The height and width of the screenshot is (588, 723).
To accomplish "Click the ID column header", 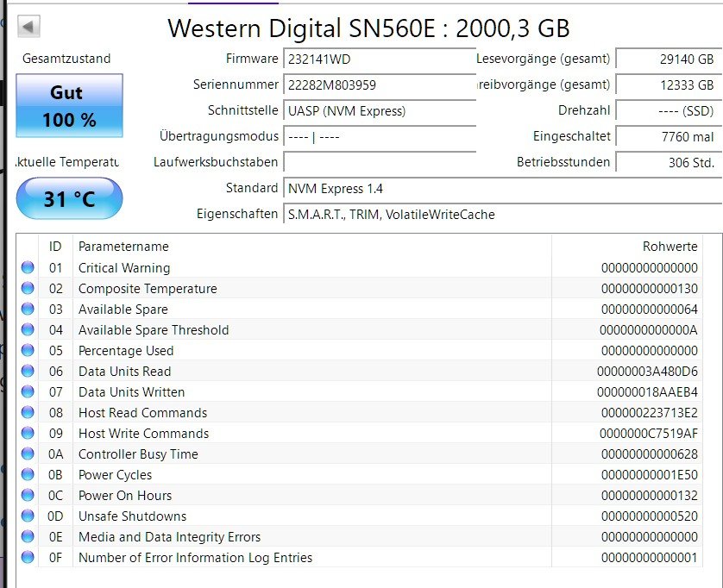I will click(x=56, y=247).
